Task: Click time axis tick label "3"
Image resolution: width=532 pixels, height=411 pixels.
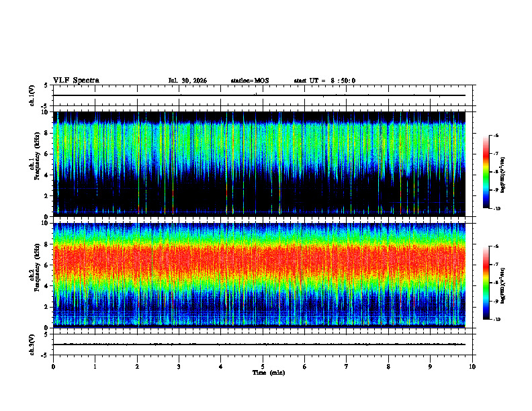Action: [179, 367]
